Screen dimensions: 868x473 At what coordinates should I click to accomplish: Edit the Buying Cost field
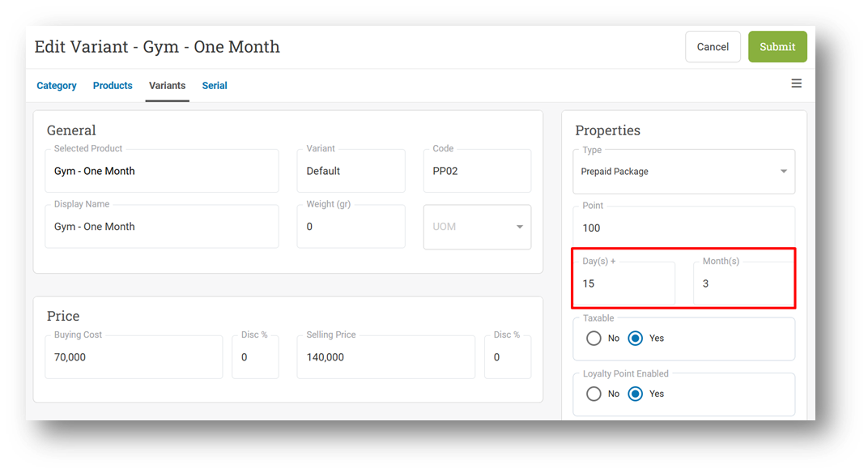point(134,357)
